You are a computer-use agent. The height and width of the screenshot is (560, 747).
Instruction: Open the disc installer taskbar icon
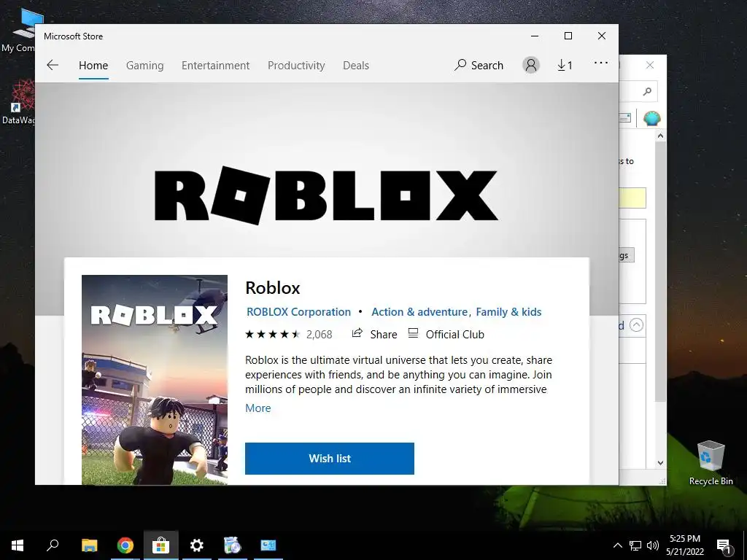point(233,545)
